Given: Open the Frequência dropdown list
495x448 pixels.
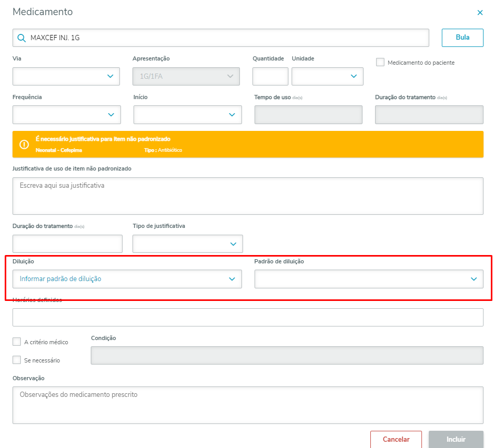Looking at the screenshot, I should coord(67,115).
